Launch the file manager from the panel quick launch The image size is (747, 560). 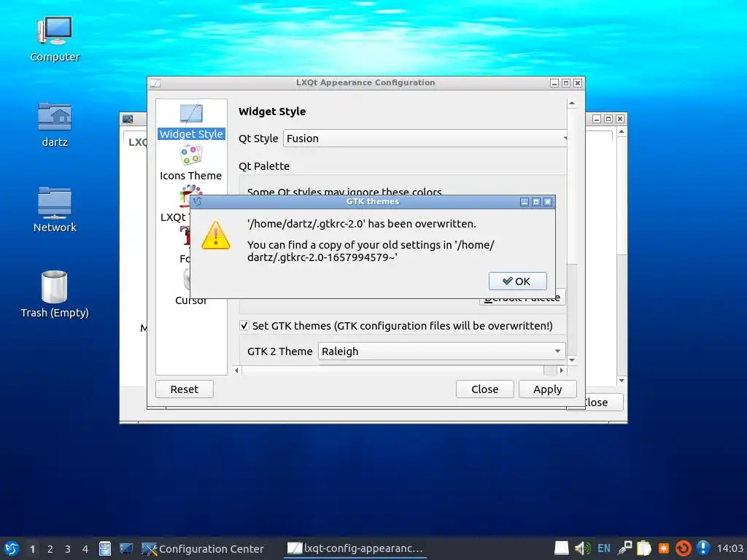(x=105, y=548)
